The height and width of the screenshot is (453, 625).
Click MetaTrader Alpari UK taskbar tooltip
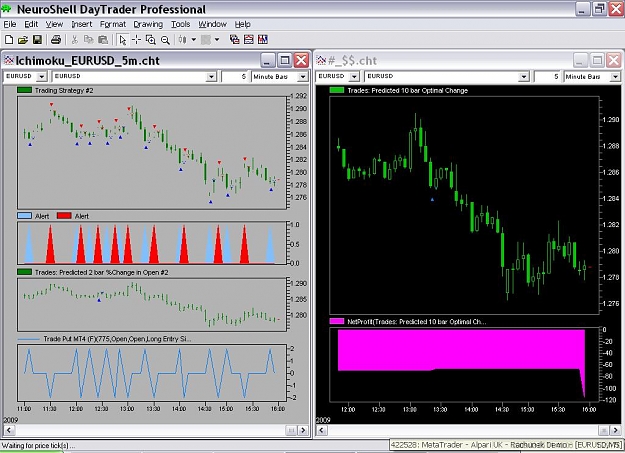pos(506,445)
